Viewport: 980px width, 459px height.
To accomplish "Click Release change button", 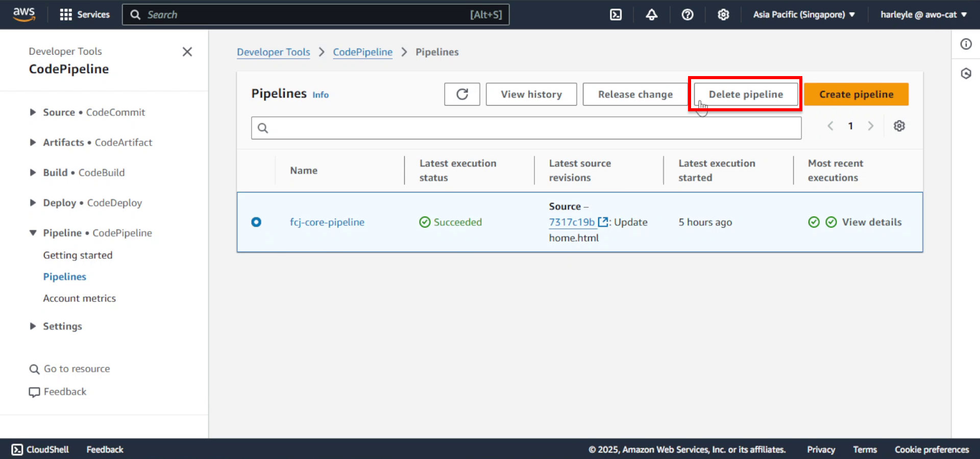I will point(635,94).
